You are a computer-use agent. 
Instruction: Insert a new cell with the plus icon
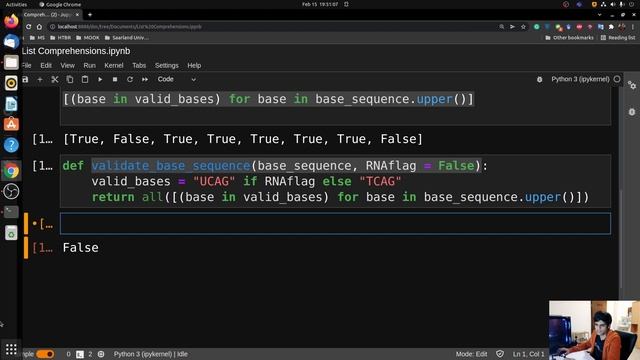(x=40, y=80)
